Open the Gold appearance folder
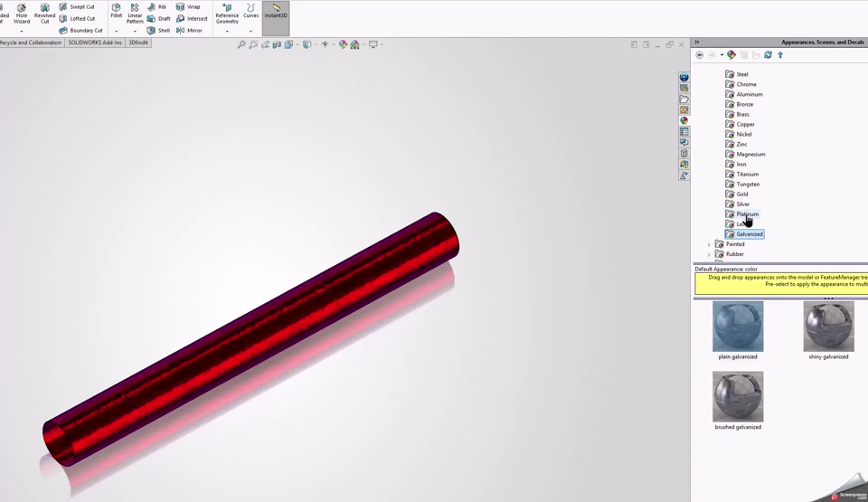 point(737,194)
